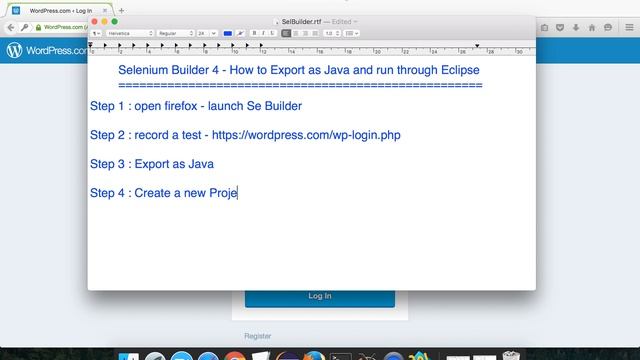Screen dimensions: 640x360
Task: Switch to the WordPress.com Log In tab in Firefox
Action: 60,11
